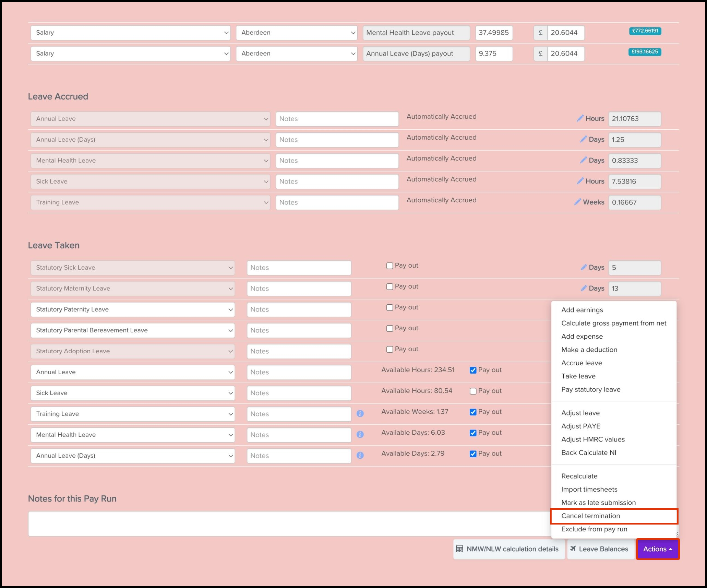Screen dimensions: 707x588
Task: Click the purple Actions button
Action: click(x=657, y=549)
